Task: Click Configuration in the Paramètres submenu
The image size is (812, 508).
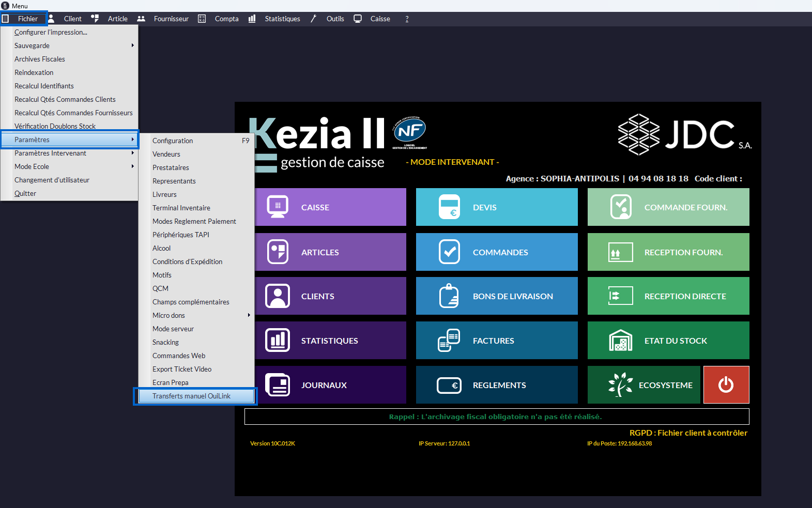Action: click(173, 141)
